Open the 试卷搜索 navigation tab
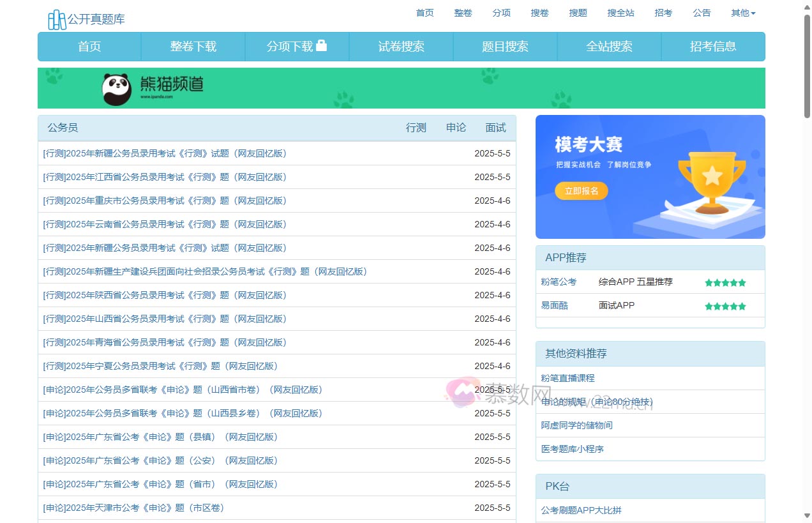 pyautogui.click(x=401, y=47)
